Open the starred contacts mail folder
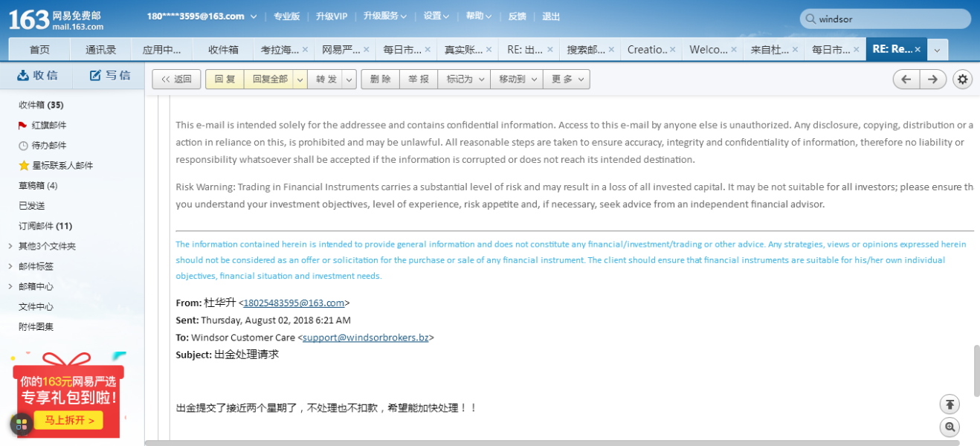 [x=62, y=165]
